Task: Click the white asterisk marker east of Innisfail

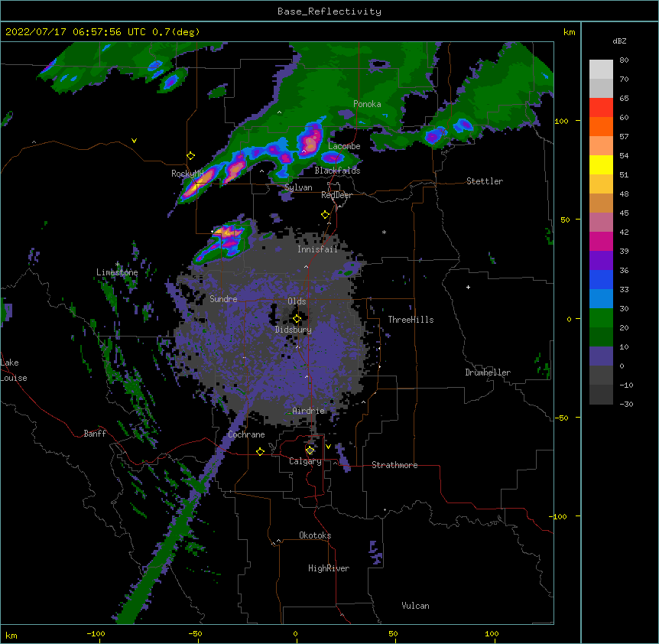Action: coord(384,233)
